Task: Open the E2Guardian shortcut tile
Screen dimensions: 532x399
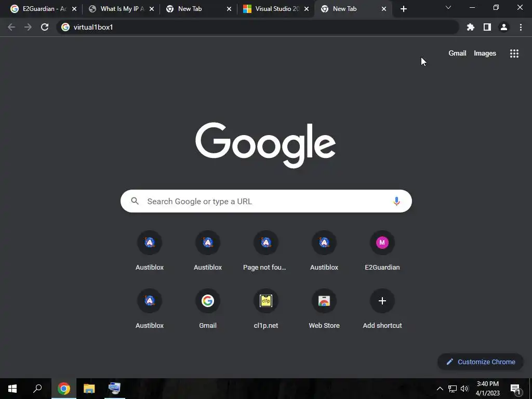Action: pyautogui.click(x=382, y=251)
